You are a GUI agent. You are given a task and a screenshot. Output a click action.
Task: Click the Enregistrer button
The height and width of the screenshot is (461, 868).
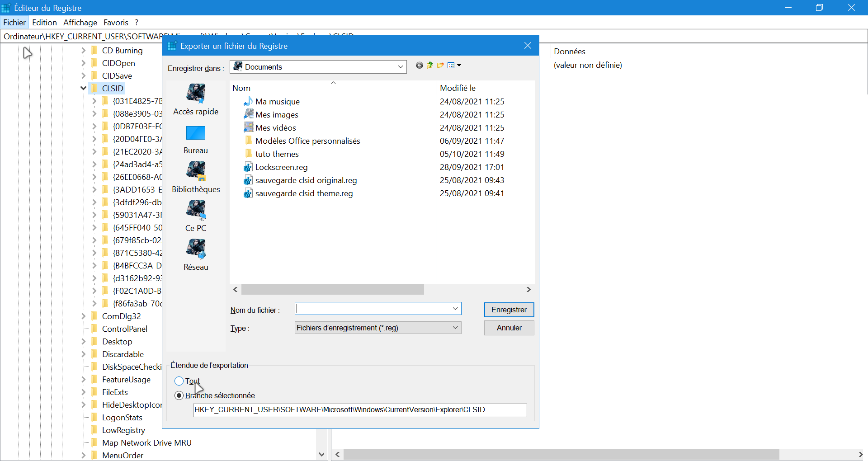pos(509,310)
